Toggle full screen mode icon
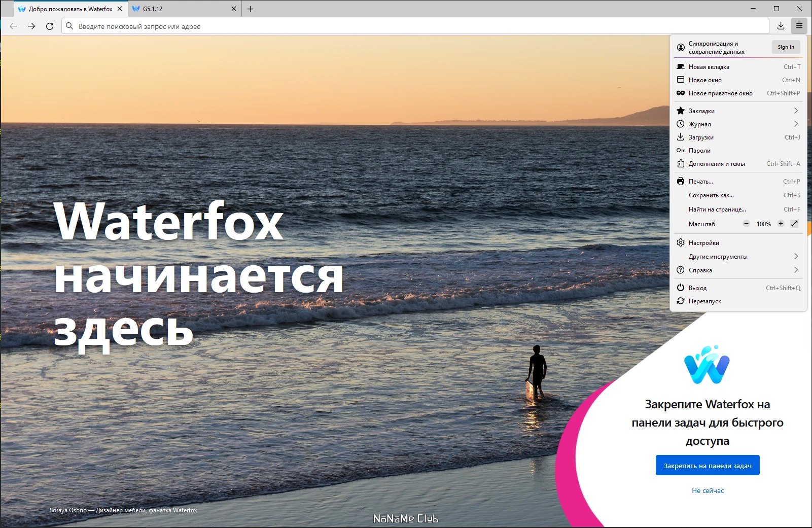Image resolution: width=812 pixels, height=528 pixels. [794, 224]
